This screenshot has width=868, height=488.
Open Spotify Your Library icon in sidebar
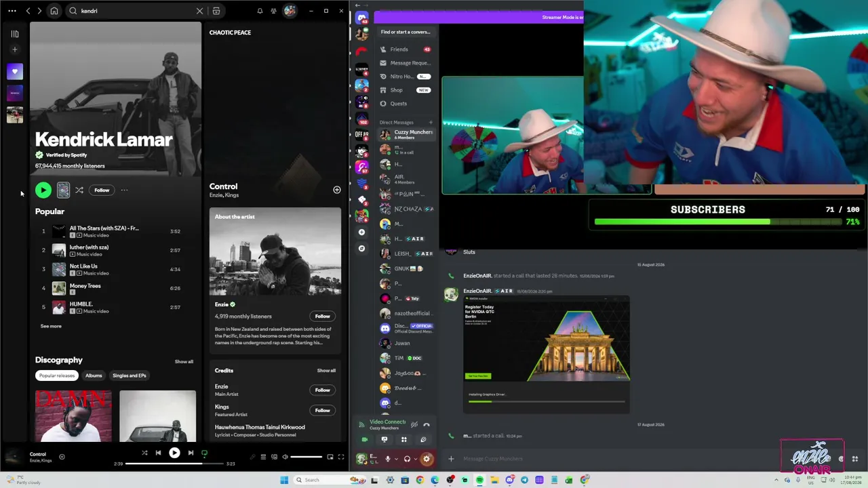[x=14, y=33]
